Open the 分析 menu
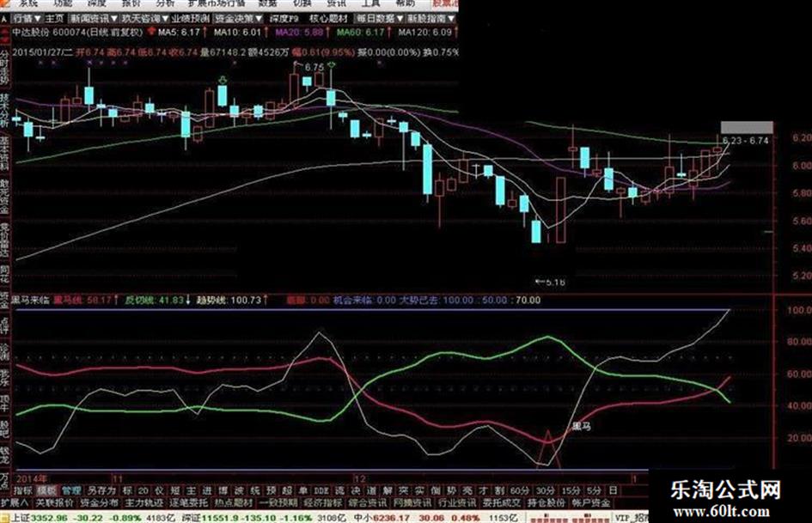This screenshot has width=812, height=523. 165,3
